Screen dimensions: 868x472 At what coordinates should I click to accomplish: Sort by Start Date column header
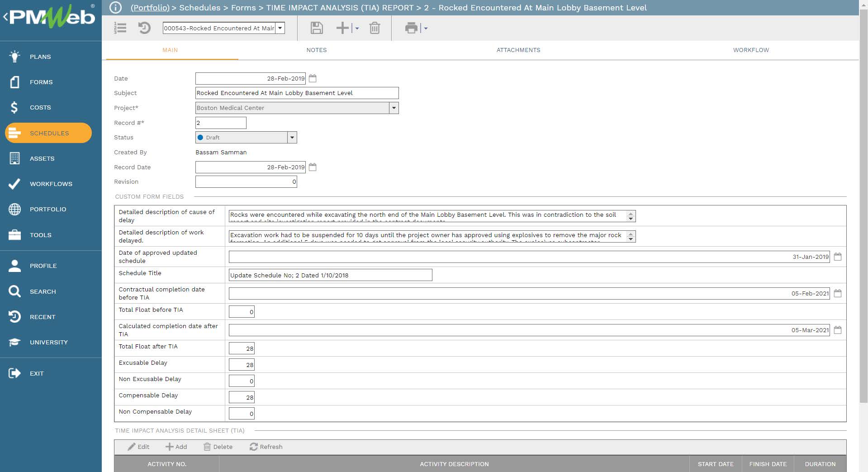(x=716, y=464)
